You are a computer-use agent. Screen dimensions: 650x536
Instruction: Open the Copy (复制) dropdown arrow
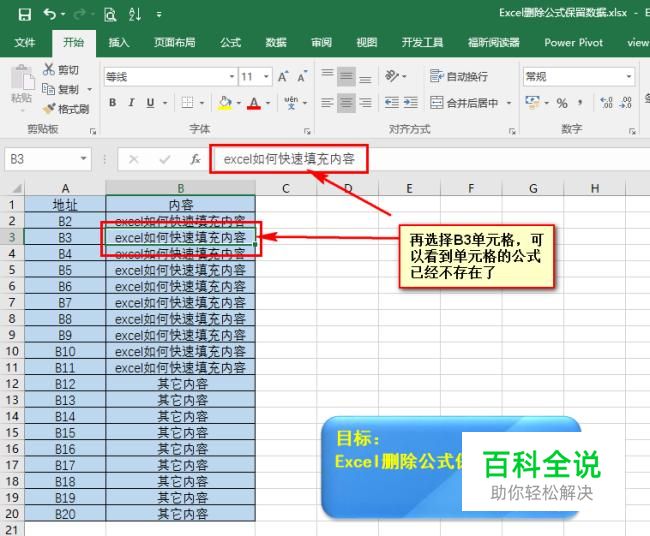90,89
